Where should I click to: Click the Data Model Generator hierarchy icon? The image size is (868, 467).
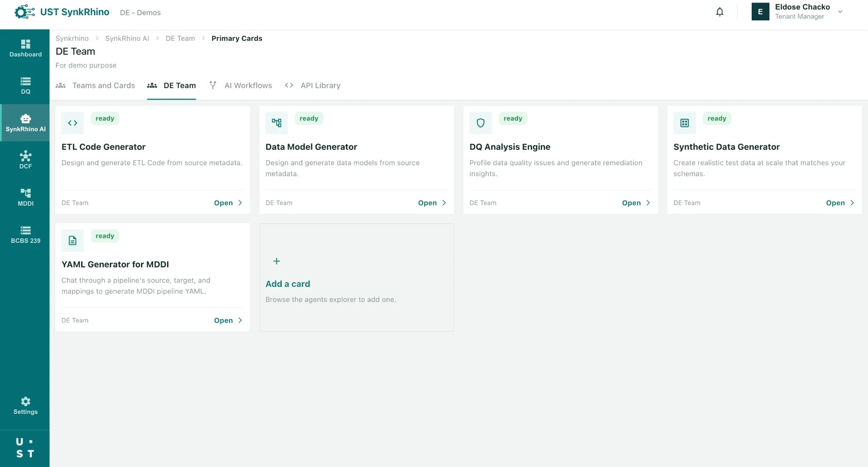pos(276,123)
